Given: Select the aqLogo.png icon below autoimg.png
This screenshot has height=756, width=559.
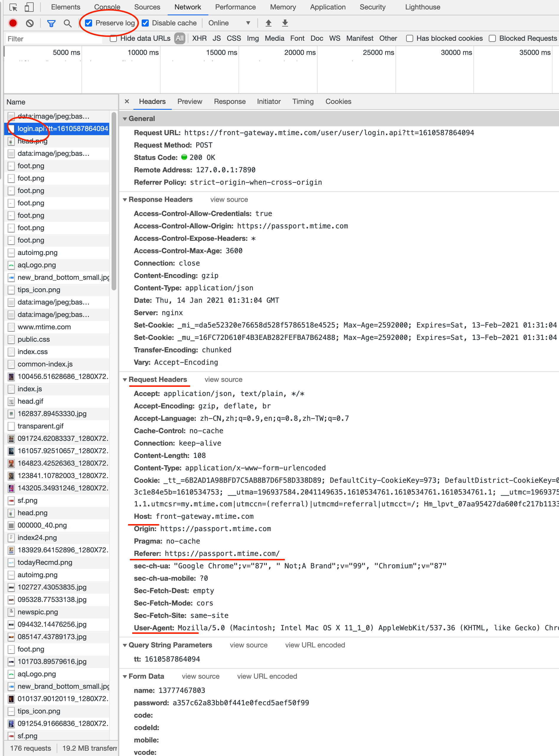Looking at the screenshot, I should pyautogui.click(x=11, y=265).
